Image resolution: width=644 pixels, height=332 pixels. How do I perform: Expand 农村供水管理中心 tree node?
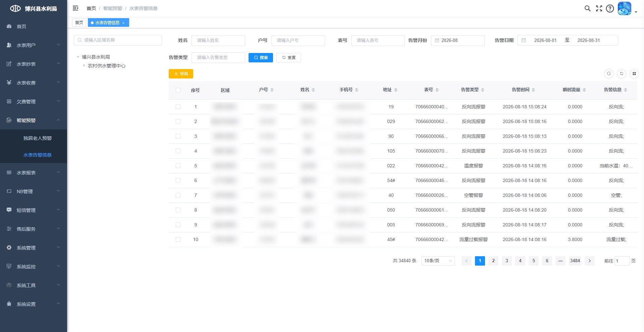84,65
